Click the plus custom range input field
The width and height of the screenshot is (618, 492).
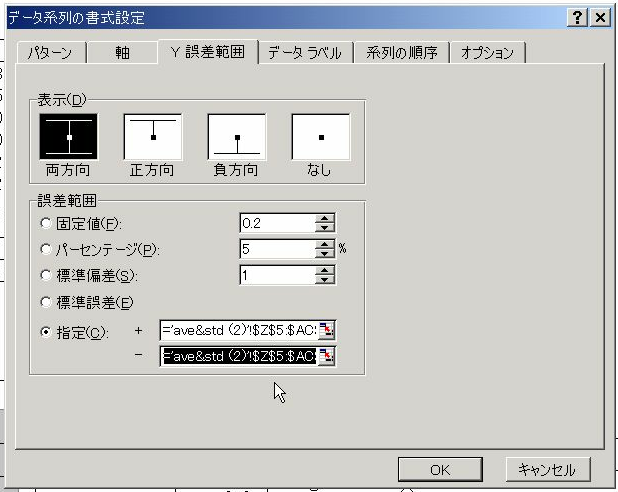[x=238, y=331]
